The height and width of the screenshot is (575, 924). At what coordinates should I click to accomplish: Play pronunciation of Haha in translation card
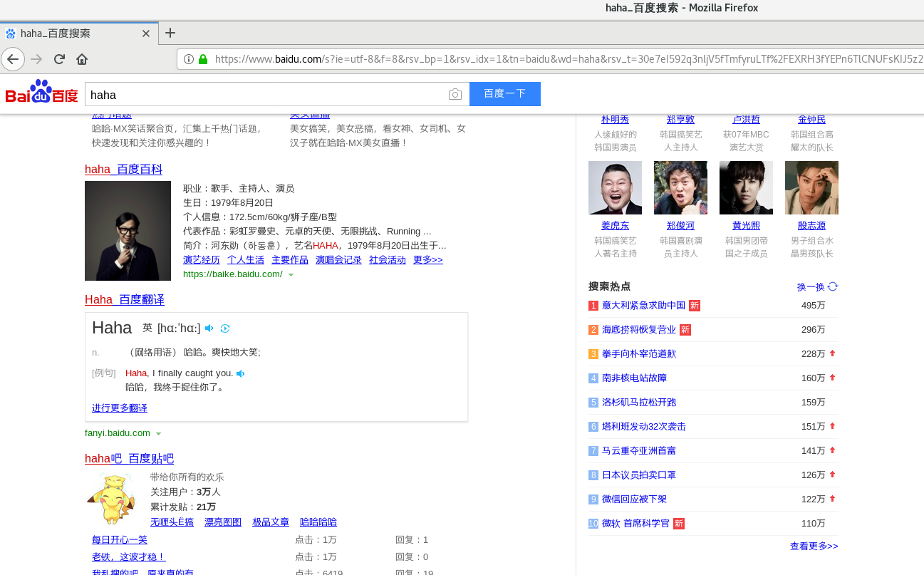click(209, 328)
